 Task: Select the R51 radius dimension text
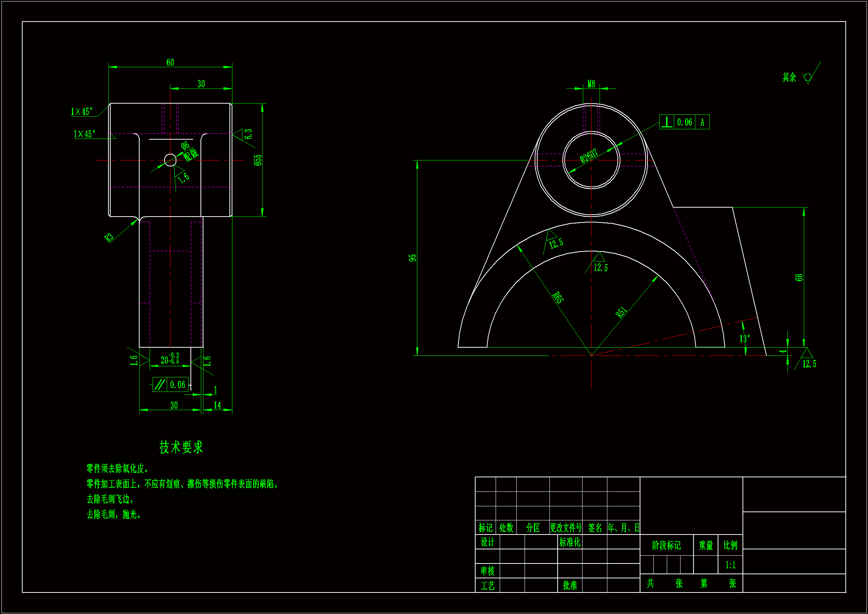pos(621,312)
